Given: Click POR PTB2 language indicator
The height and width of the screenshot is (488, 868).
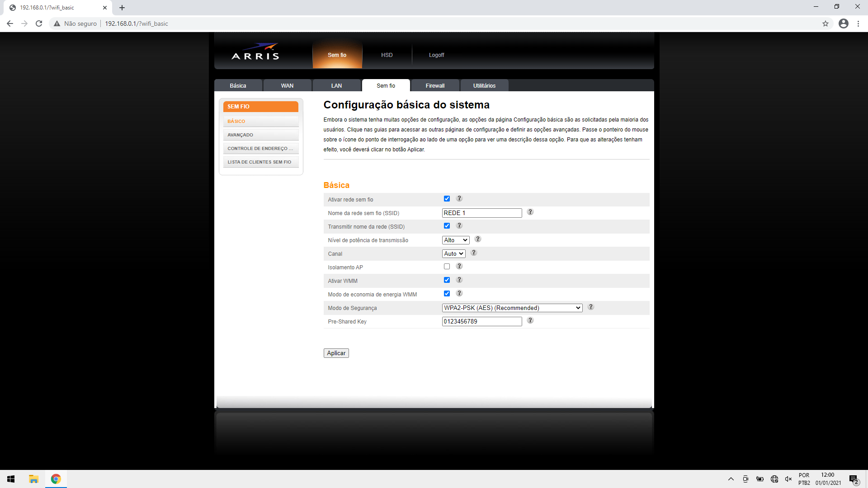Looking at the screenshot, I should coord(804,479).
